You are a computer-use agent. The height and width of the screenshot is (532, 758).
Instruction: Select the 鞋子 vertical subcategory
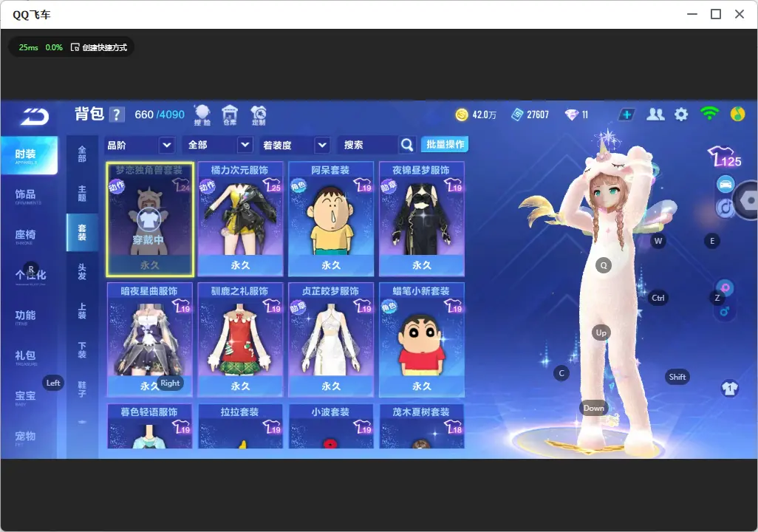click(82, 389)
